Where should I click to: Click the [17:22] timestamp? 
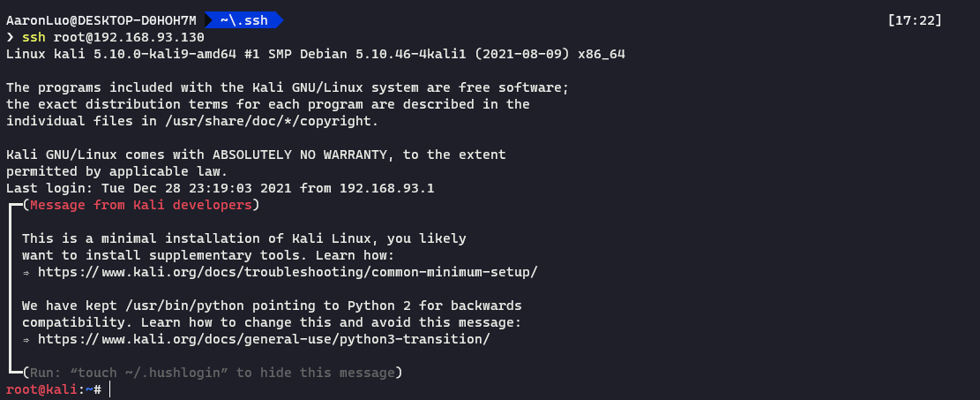pyautogui.click(x=916, y=20)
